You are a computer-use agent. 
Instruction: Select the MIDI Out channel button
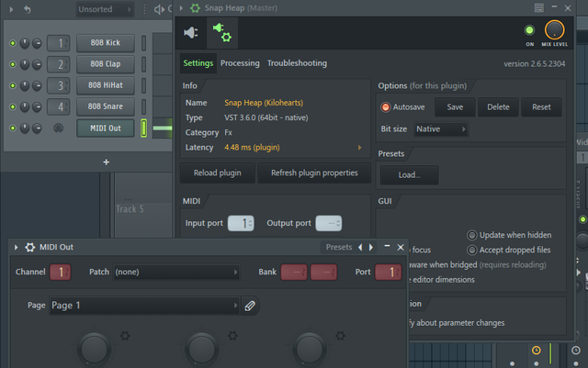[106, 128]
